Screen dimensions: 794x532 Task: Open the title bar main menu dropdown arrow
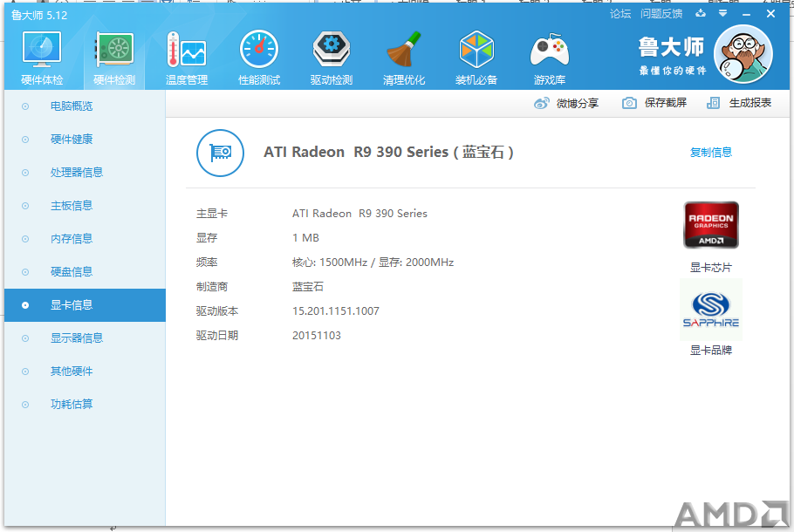tap(723, 14)
